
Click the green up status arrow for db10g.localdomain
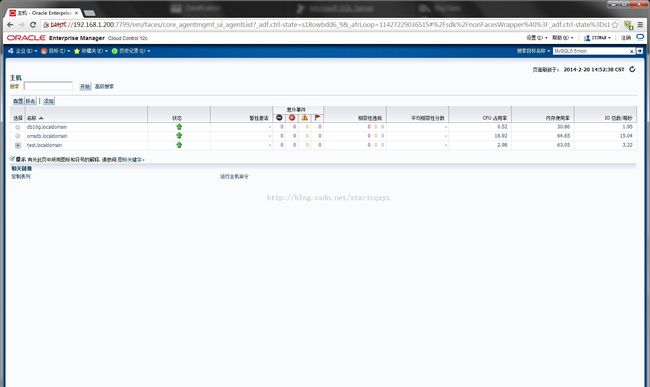[179, 127]
